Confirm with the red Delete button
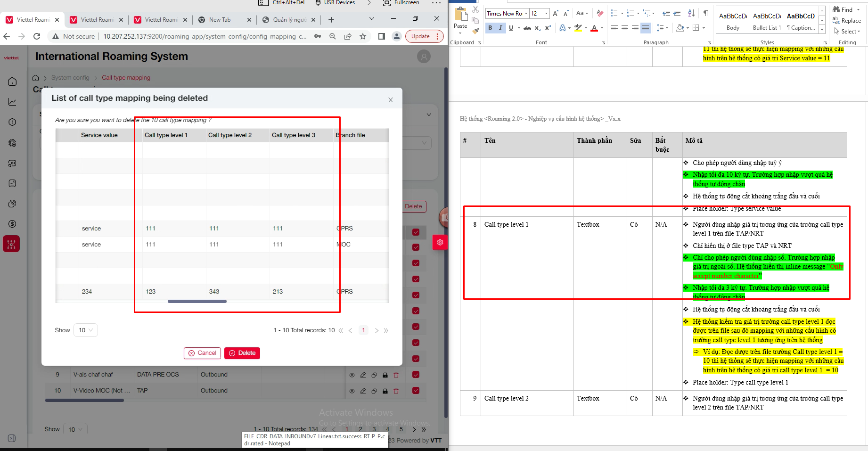Image resolution: width=868 pixels, height=451 pixels. [x=242, y=353]
